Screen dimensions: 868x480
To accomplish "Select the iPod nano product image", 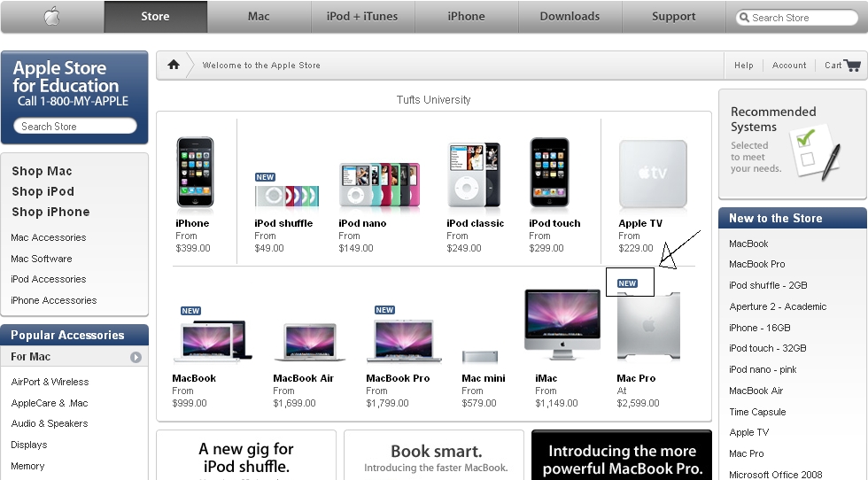I will click(x=379, y=184).
